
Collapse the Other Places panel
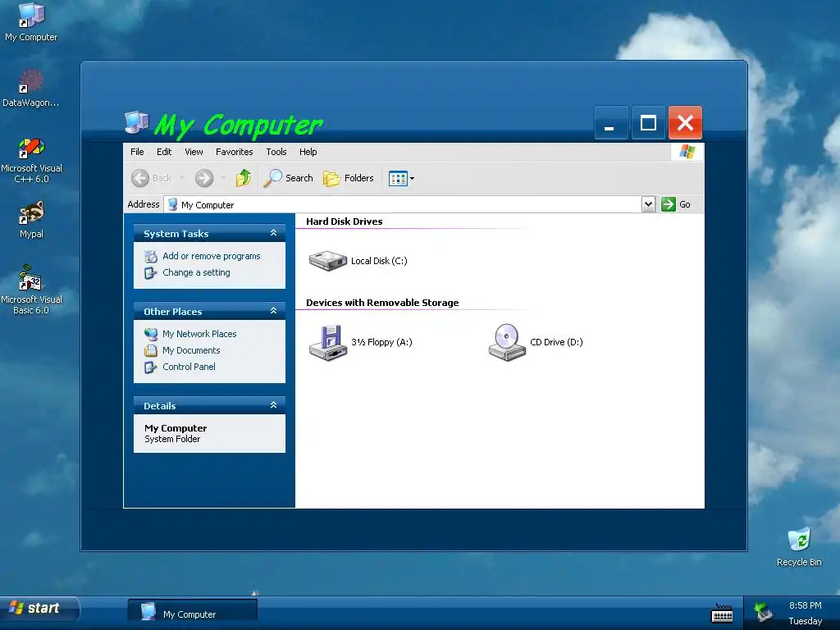point(273,311)
